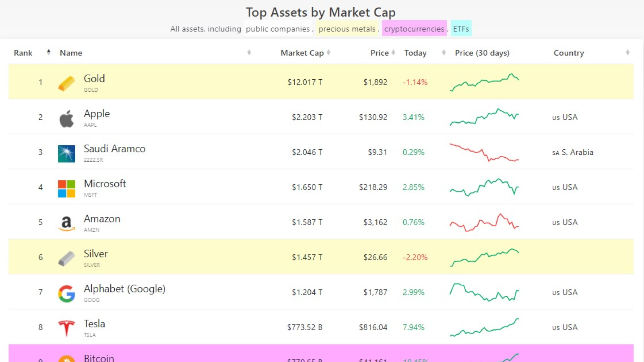Click the Microsoft four-square logo
This screenshot has height=362, width=644.
(66, 189)
